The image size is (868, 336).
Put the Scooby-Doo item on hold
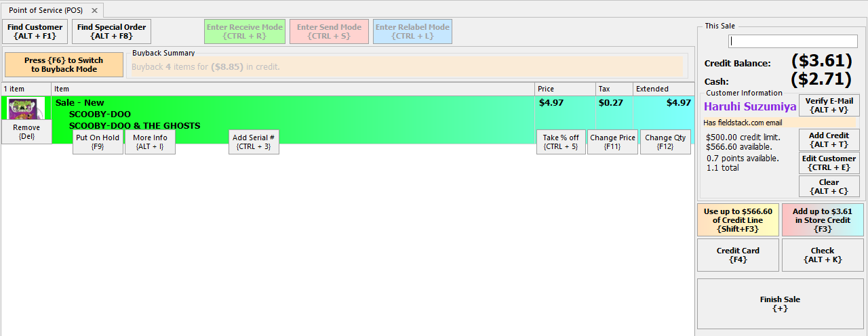pos(98,142)
